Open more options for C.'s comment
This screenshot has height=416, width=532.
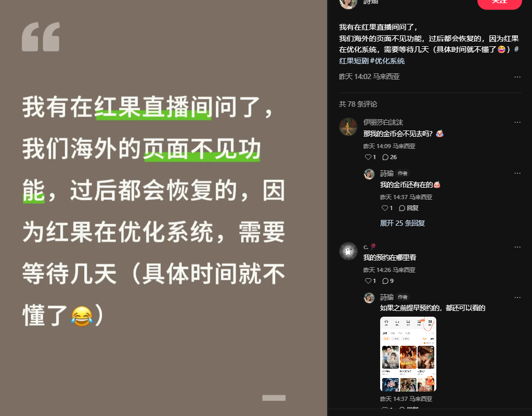click(x=517, y=247)
